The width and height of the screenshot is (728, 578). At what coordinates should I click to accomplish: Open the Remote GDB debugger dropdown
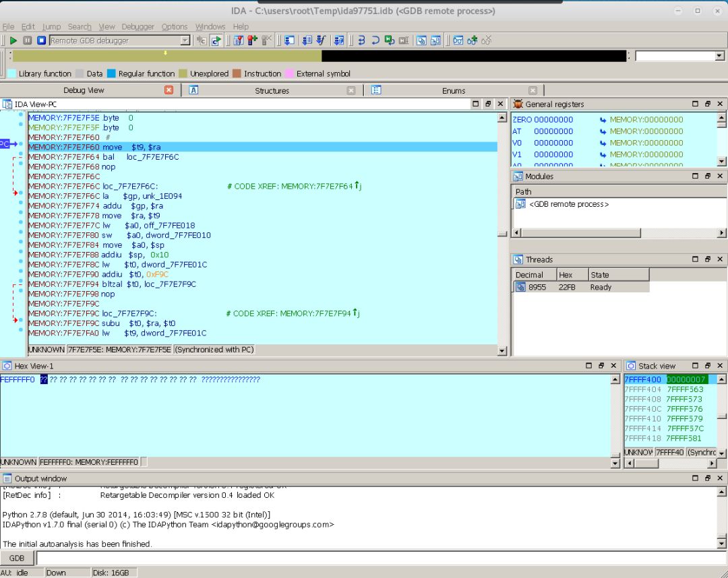click(x=185, y=40)
